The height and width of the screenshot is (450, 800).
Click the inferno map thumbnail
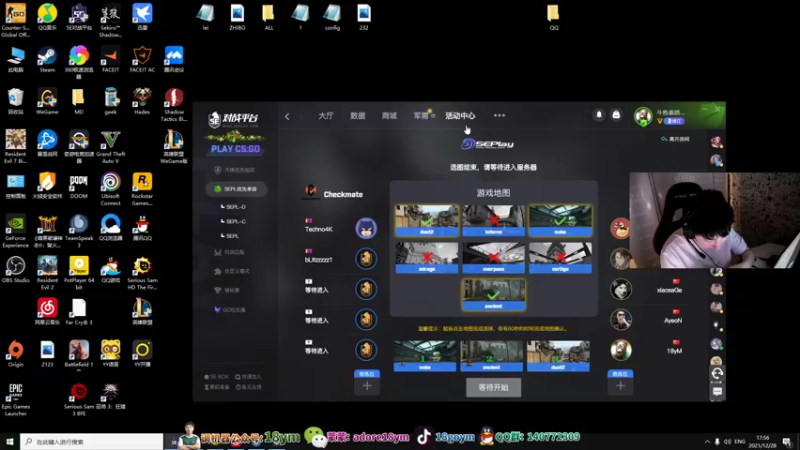click(493, 220)
